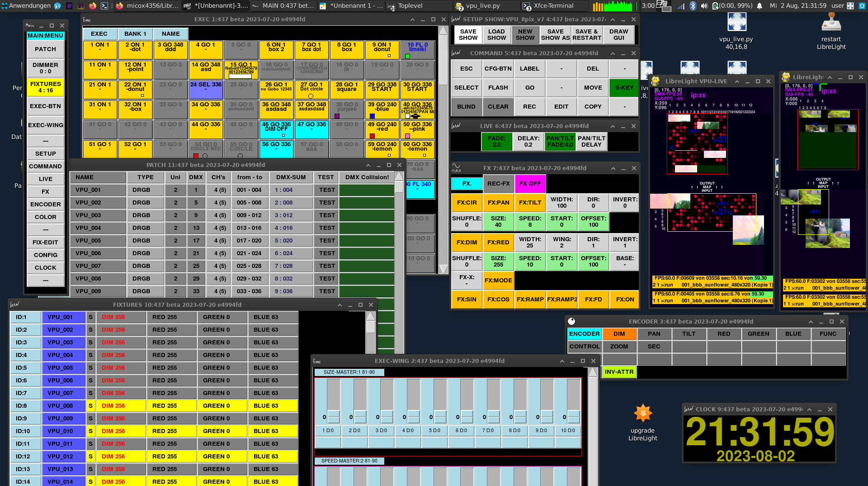
Task: Click the network signal tray icon
Action: coord(681,6)
